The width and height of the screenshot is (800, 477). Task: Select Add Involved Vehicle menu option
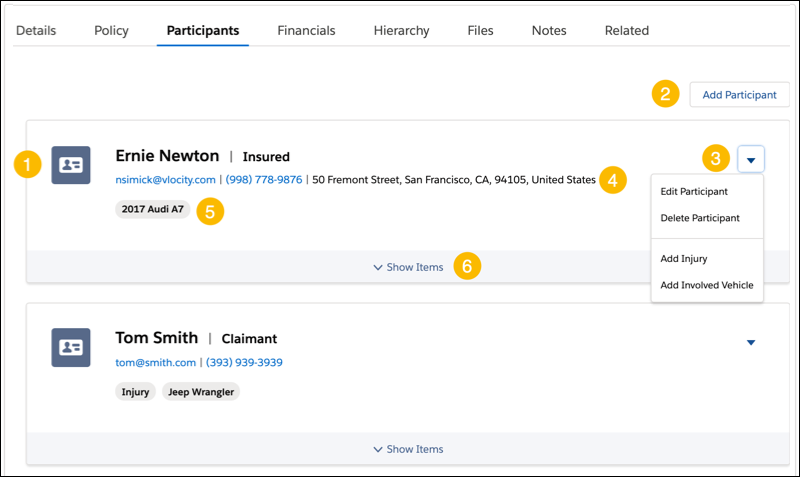[x=707, y=285]
